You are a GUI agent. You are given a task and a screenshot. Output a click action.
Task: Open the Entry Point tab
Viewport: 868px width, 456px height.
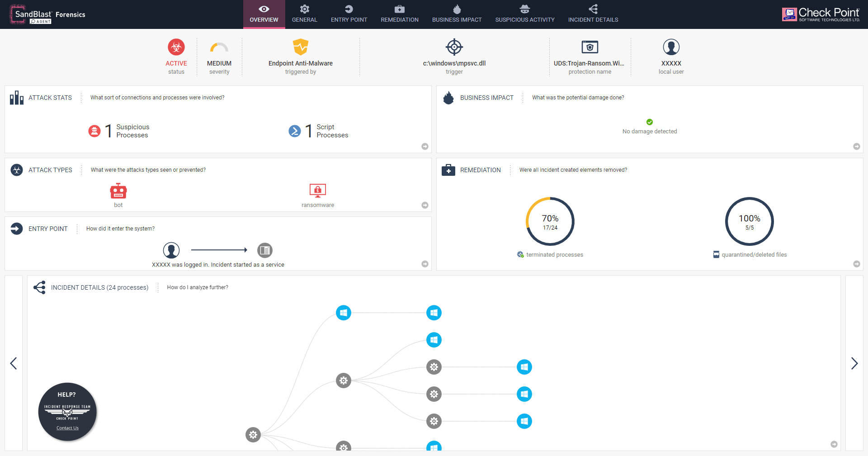(349, 14)
